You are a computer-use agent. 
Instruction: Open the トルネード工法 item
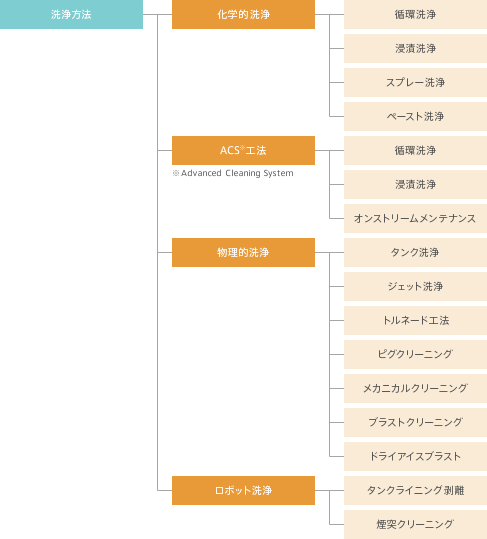pos(416,320)
